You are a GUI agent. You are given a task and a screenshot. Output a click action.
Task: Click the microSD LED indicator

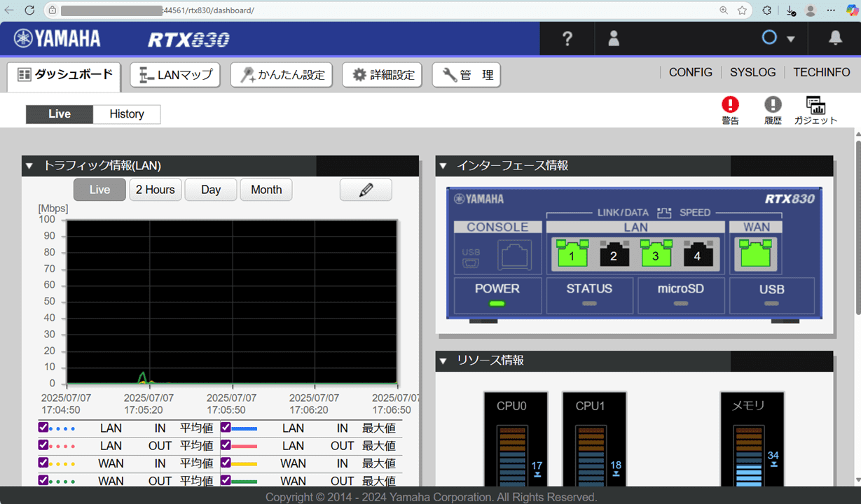(681, 303)
